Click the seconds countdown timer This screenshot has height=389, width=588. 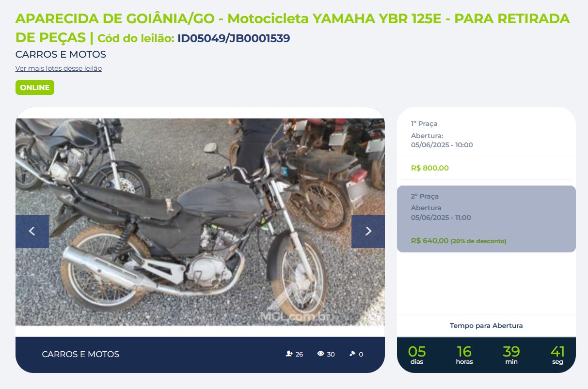point(557,355)
